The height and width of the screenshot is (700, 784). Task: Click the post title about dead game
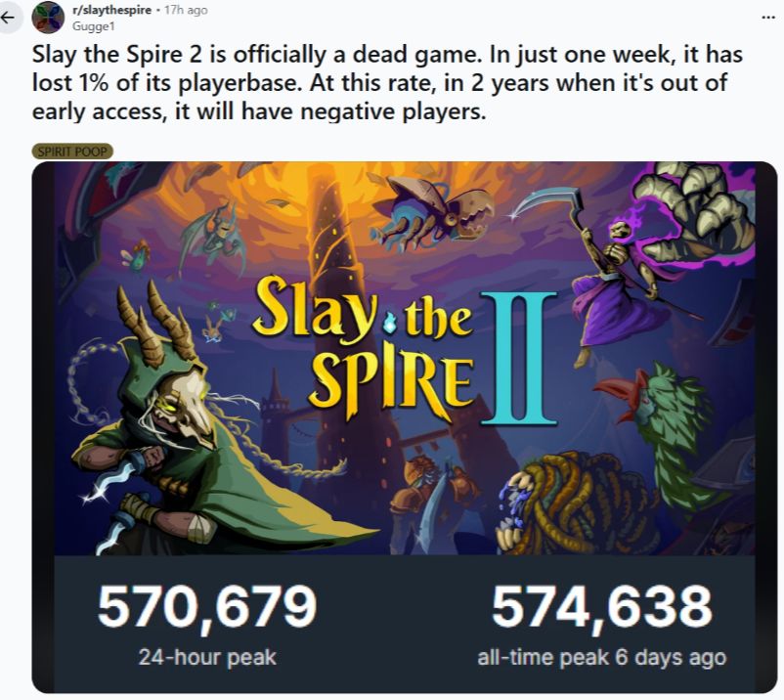pos(381,85)
